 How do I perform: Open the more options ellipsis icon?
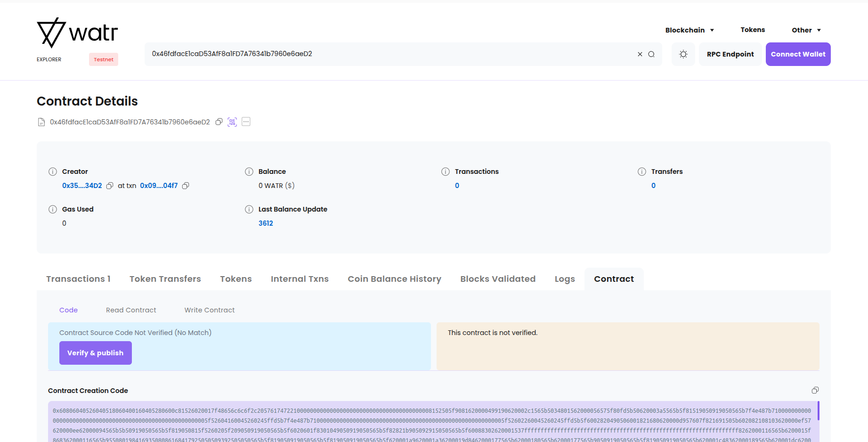pos(246,122)
